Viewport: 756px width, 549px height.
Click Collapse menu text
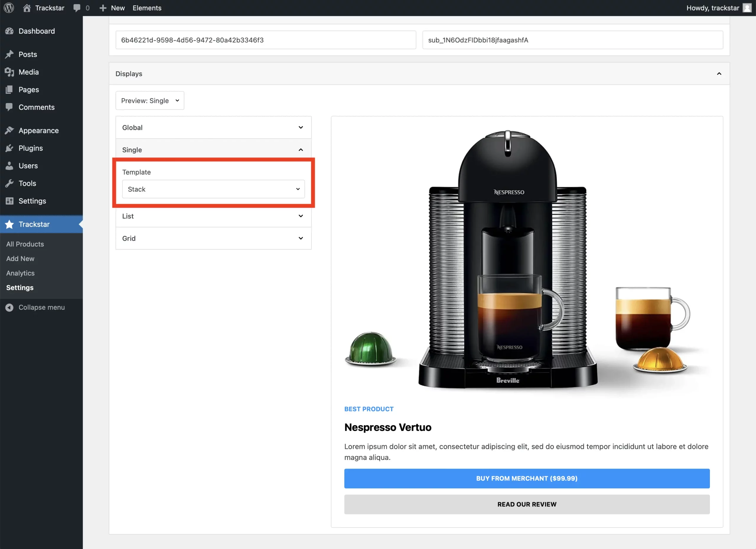[42, 307]
